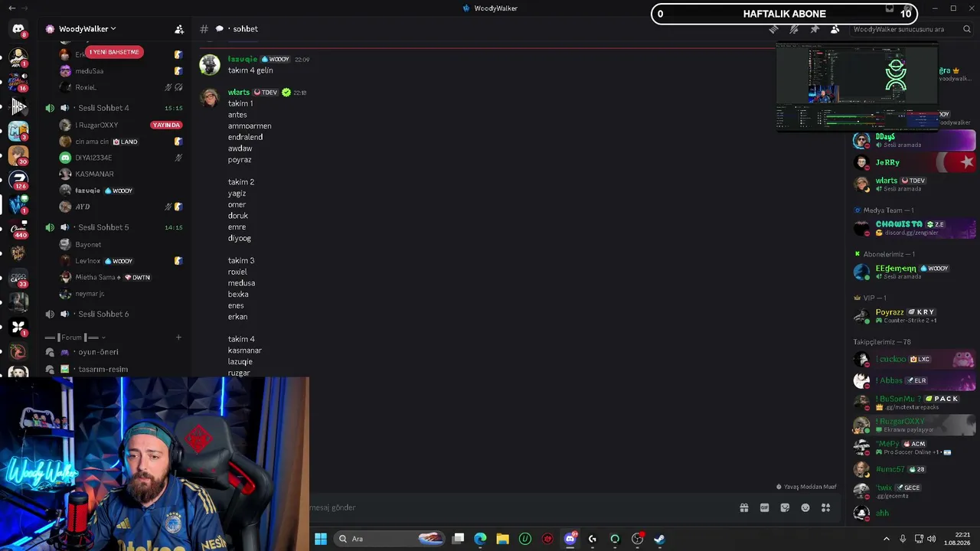Viewport: 980px width, 551px height.
Task: Open the server icon with badge 126
Action: [x=18, y=180]
